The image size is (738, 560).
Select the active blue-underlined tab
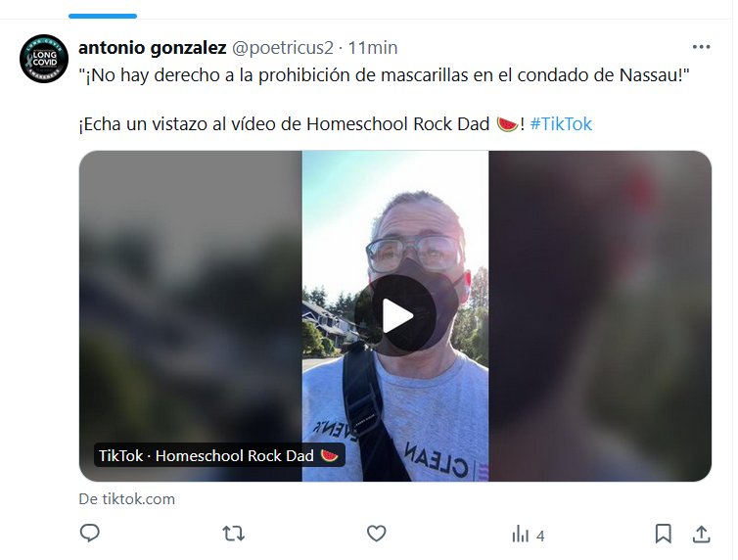103,16
